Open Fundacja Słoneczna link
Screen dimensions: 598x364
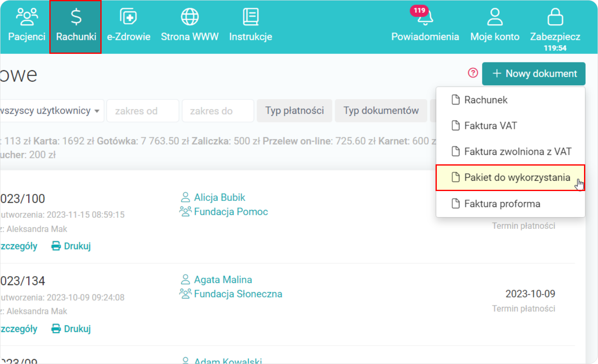[x=238, y=294]
